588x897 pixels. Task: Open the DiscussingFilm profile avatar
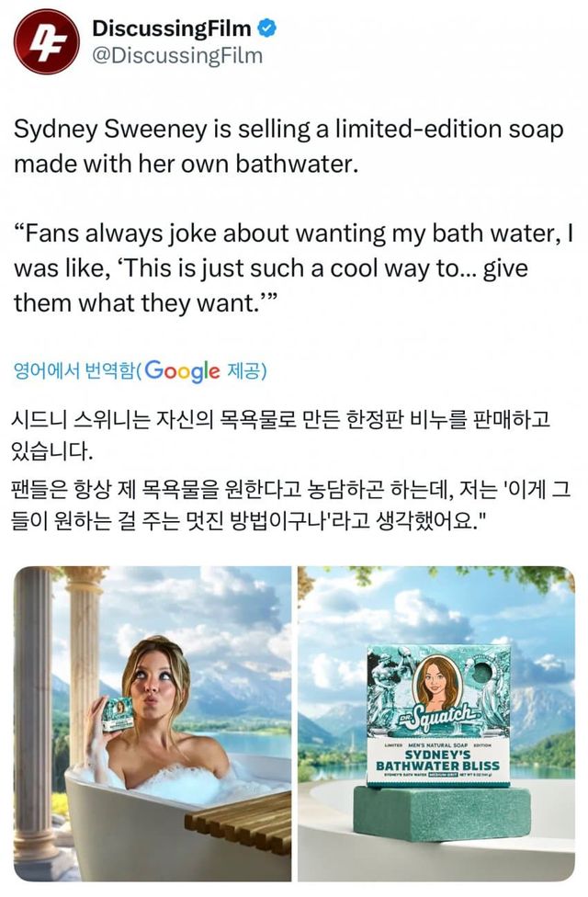coord(46,41)
